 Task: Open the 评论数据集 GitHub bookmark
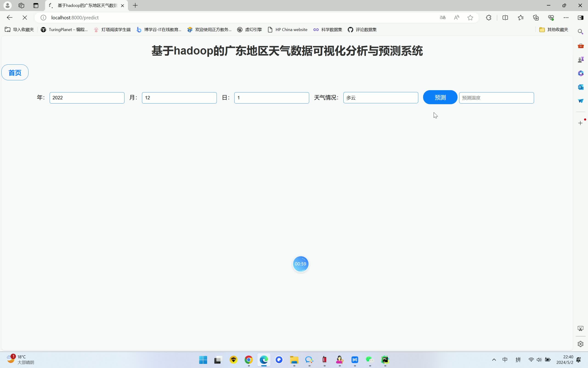coord(362,29)
